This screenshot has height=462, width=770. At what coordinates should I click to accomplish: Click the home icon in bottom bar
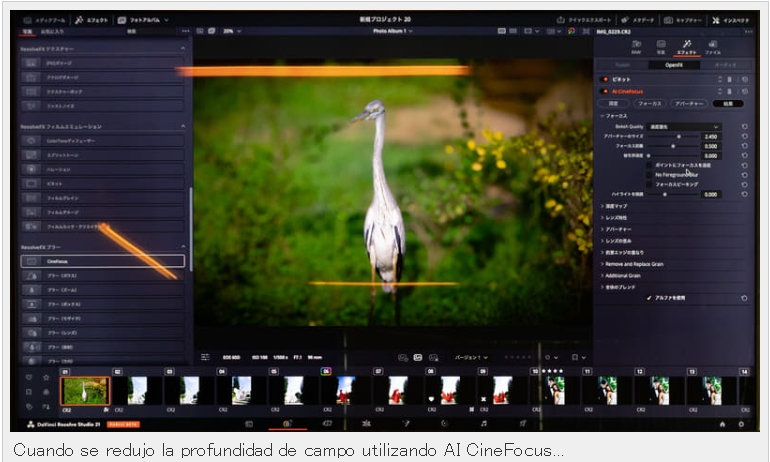coord(722,424)
